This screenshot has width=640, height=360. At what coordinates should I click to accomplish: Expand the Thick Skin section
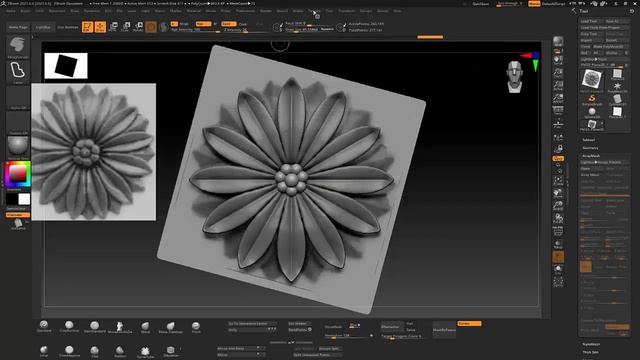pyautogui.click(x=591, y=352)
